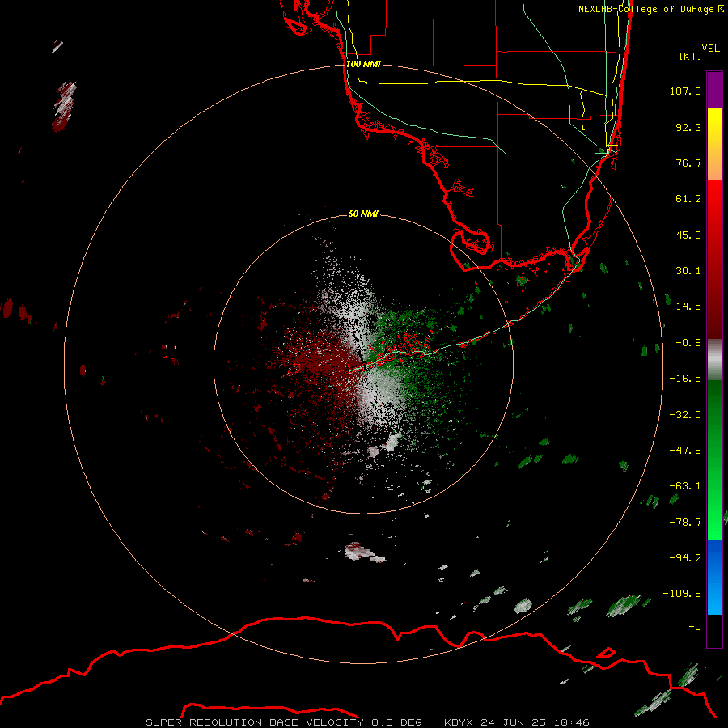Click the VEL legend title
Image resolution: width=728 pixels, height=728 pixels.
711,48
